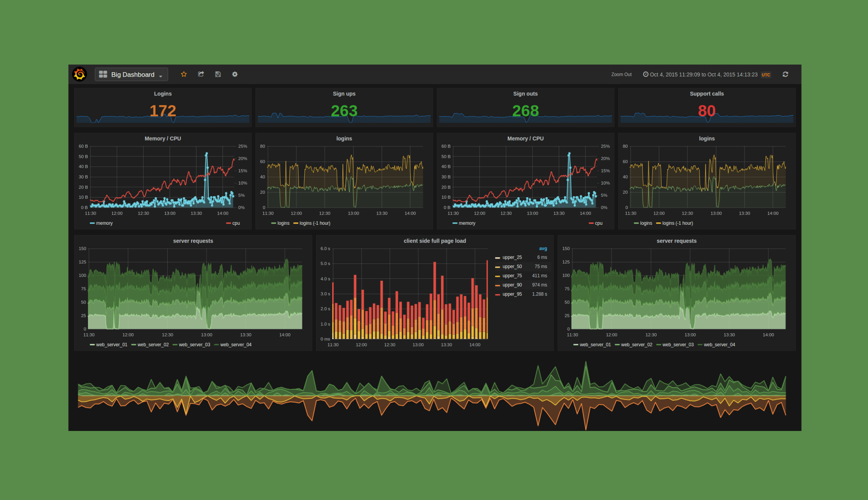The width and height of the screenshot is (868, 500).
Task: Toggle upper_25 series in page load legend
Action: [509, 257]
